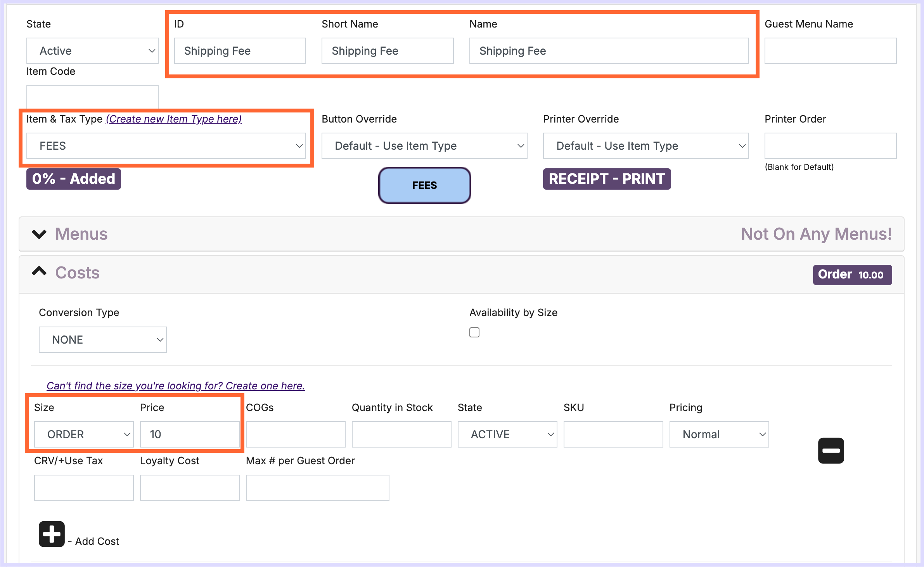Open the Size ORDER dropdown
Viewport: 924px width, 567px height.
pos(84,434)
